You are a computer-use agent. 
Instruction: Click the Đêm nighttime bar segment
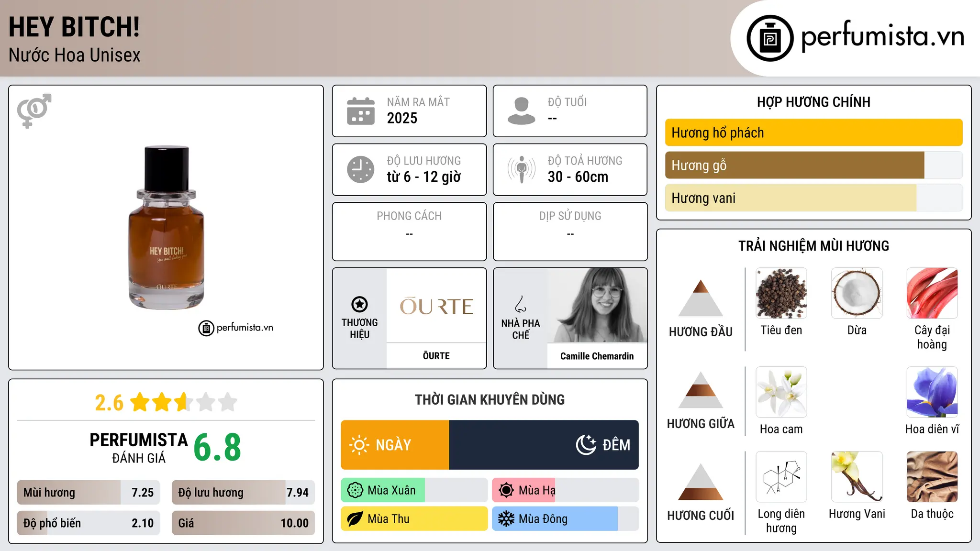pyautogui.click(x=544, y=445)
